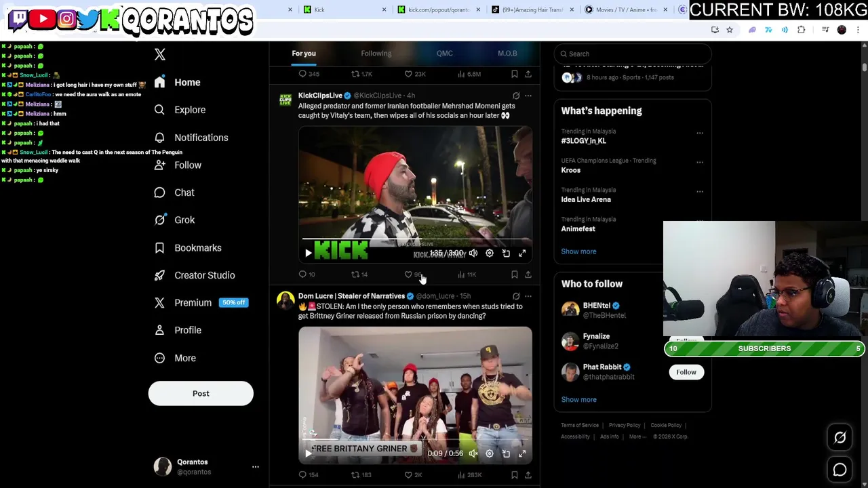
Task: Switch to the For you tab
Action: coord(304,54)
